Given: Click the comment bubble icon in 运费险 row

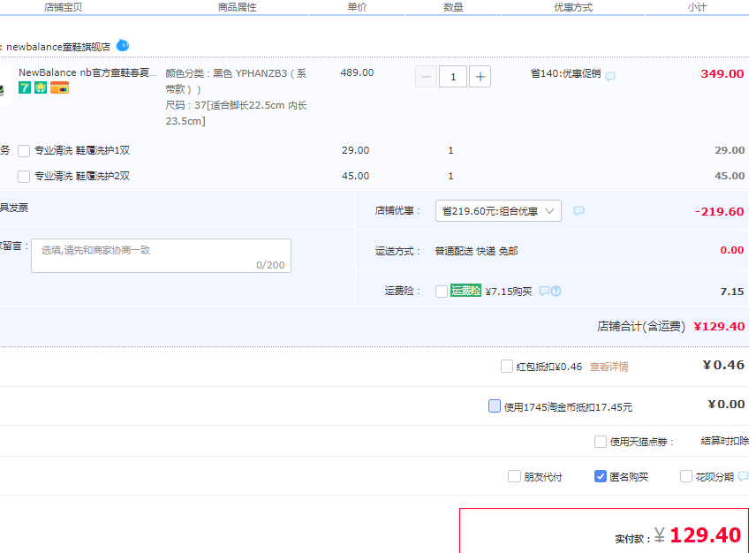Looking at the screenshot, I should tap(544, 291).
